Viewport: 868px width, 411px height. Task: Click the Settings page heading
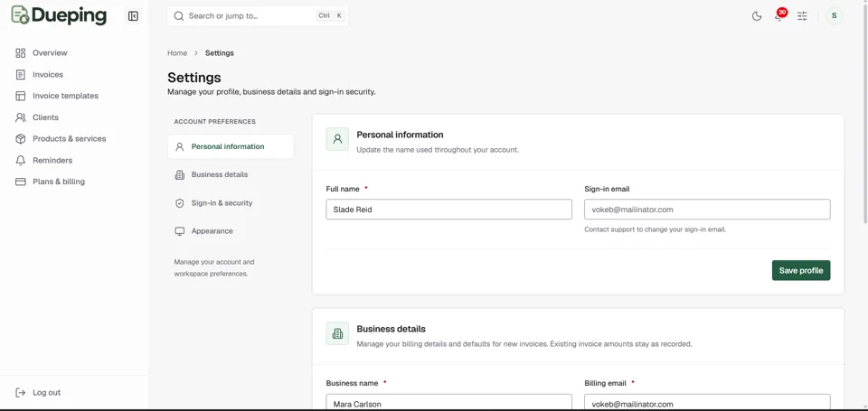(194, 78)
